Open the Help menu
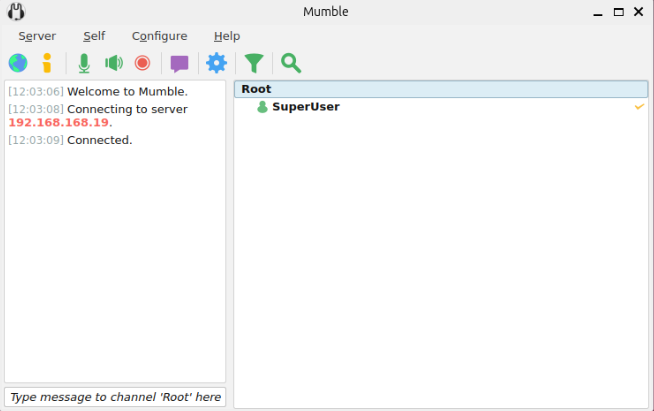Viewport: 654px width, 411px height. pyautogui.click(x=226, y=36)
